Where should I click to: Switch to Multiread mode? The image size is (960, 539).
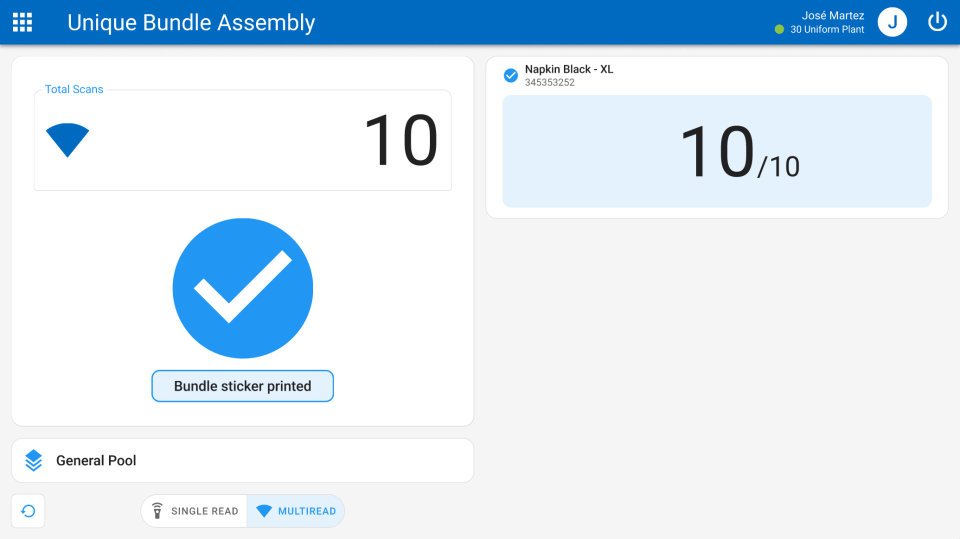(x=296, y=511)
